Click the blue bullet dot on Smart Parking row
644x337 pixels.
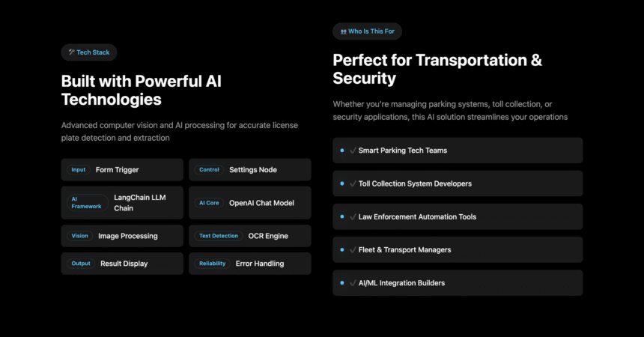tap(342, 151)
